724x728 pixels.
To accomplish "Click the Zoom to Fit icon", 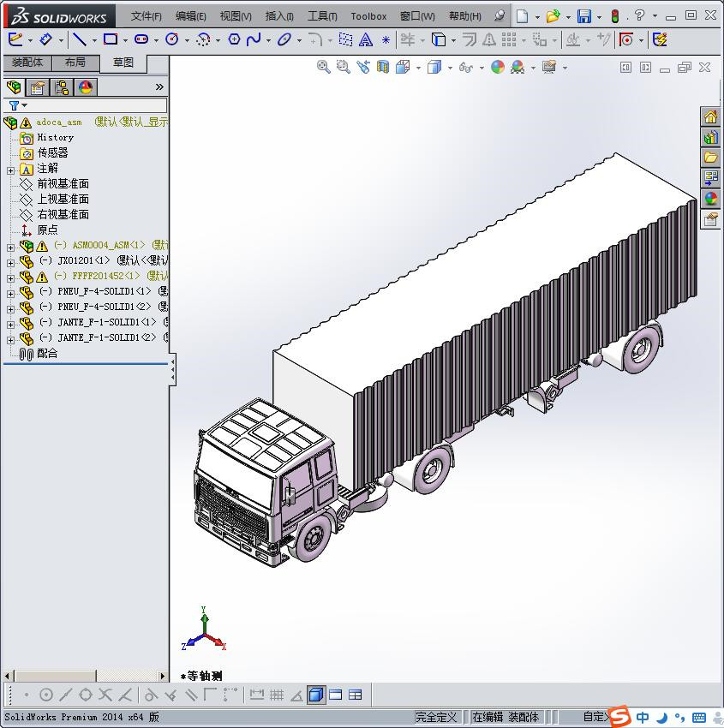I will pyautogui.click(x=323, y=68).
